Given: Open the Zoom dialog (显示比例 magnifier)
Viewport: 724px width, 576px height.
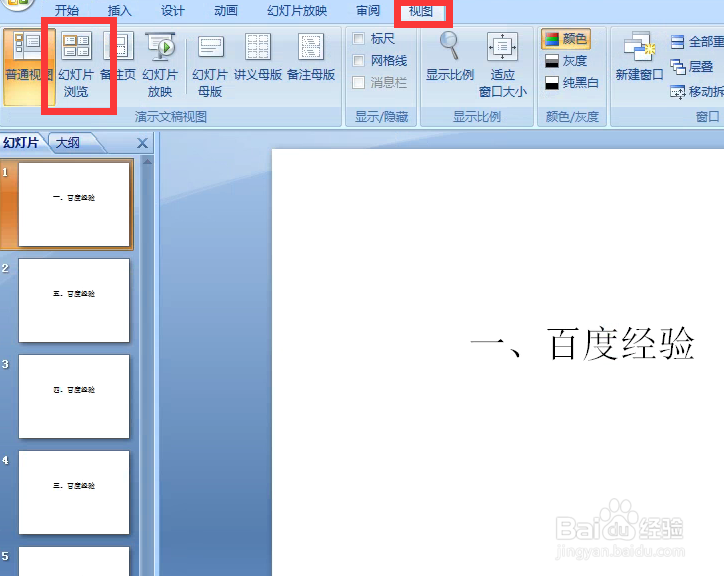Looking at the screenshot, I should point(450,56).
